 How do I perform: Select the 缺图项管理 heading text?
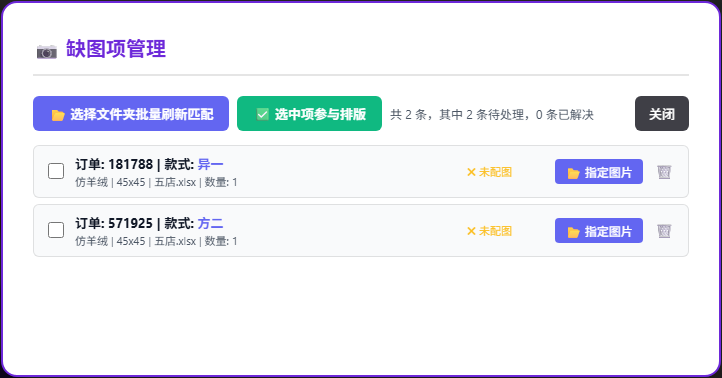(116, 49)
